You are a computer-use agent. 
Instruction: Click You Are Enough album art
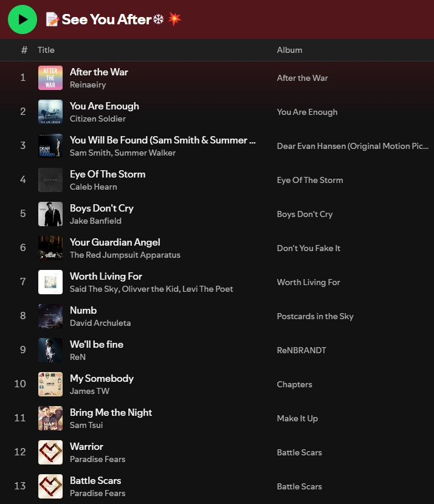click(50, 112)
